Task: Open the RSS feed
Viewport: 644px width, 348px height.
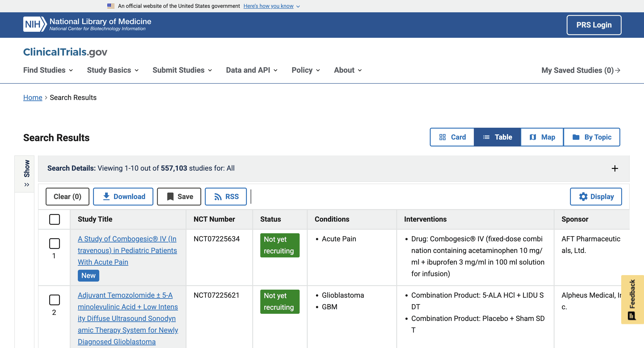Action: pos(225,197)
